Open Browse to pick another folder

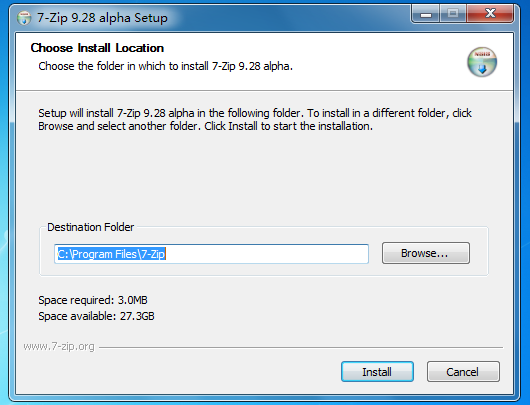tap(426, 253)
